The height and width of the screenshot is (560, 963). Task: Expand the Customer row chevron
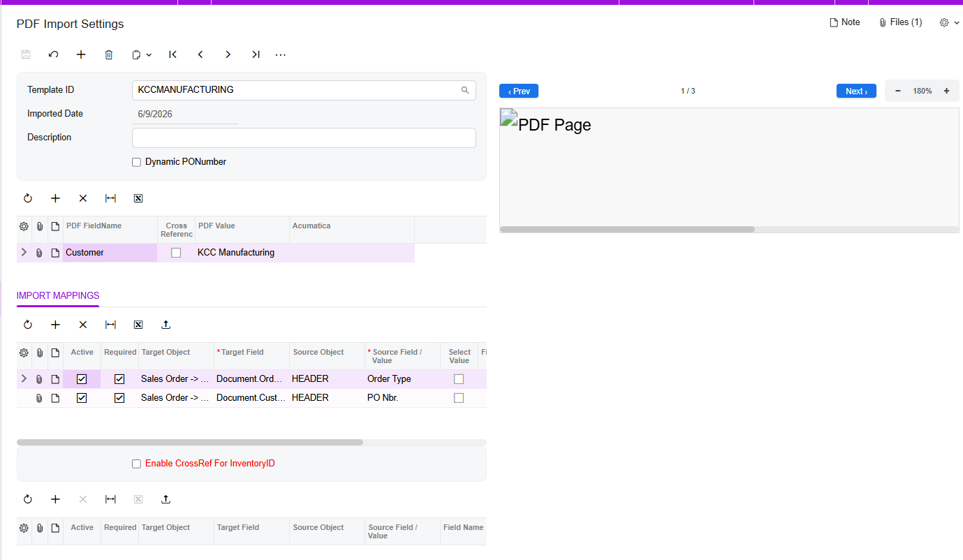coord(24,253)
